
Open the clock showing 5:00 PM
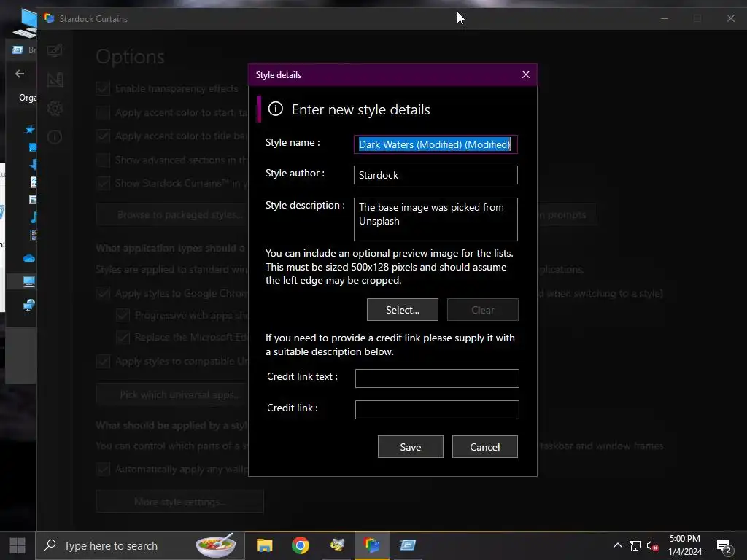(x=685, y=545)
